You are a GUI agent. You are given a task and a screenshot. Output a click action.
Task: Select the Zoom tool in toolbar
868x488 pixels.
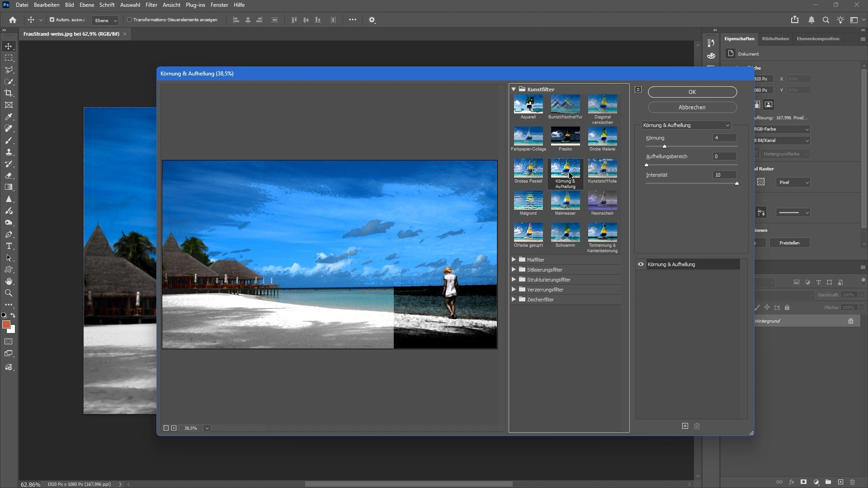click(9, 293)
